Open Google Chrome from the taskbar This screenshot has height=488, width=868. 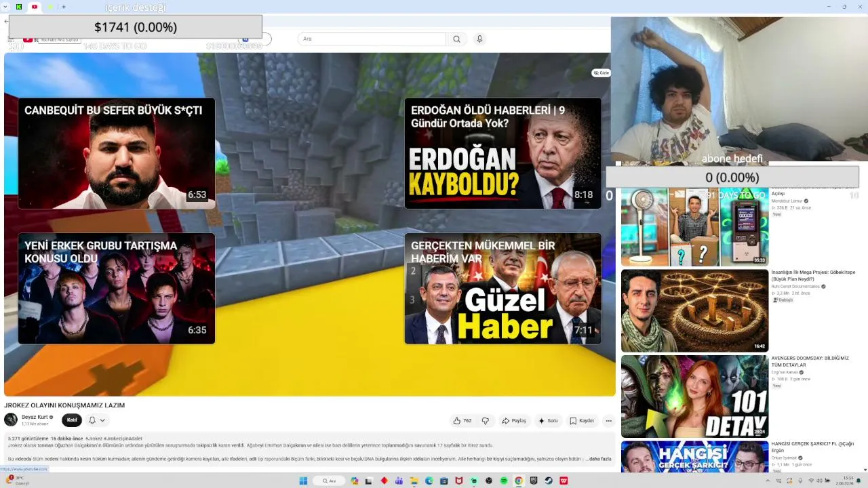[519, 481]
